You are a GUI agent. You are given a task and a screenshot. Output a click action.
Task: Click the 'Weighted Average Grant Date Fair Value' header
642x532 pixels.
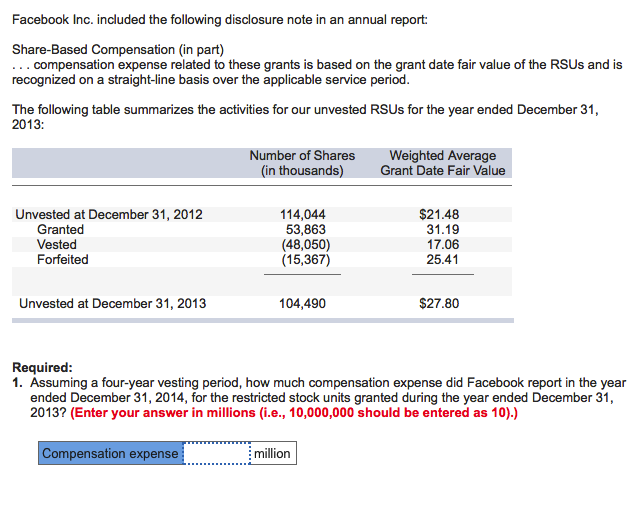(443, 163)
